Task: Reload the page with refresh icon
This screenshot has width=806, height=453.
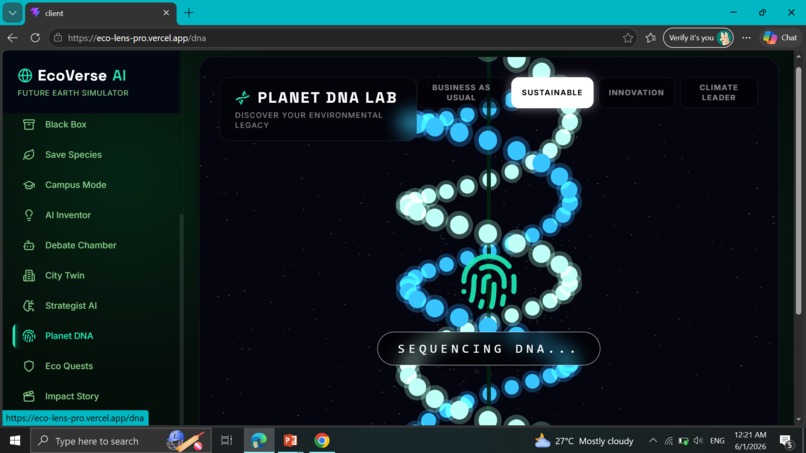Action: [35, 38]
